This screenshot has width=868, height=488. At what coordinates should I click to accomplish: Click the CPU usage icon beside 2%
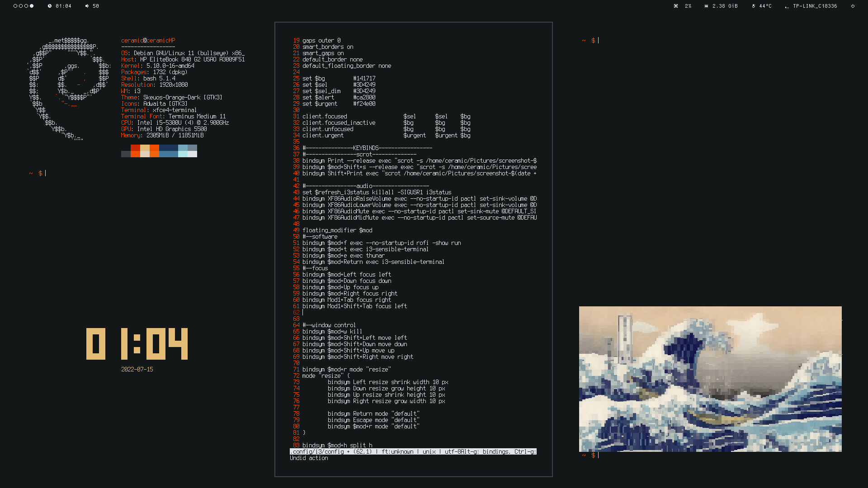click(676, 6)
